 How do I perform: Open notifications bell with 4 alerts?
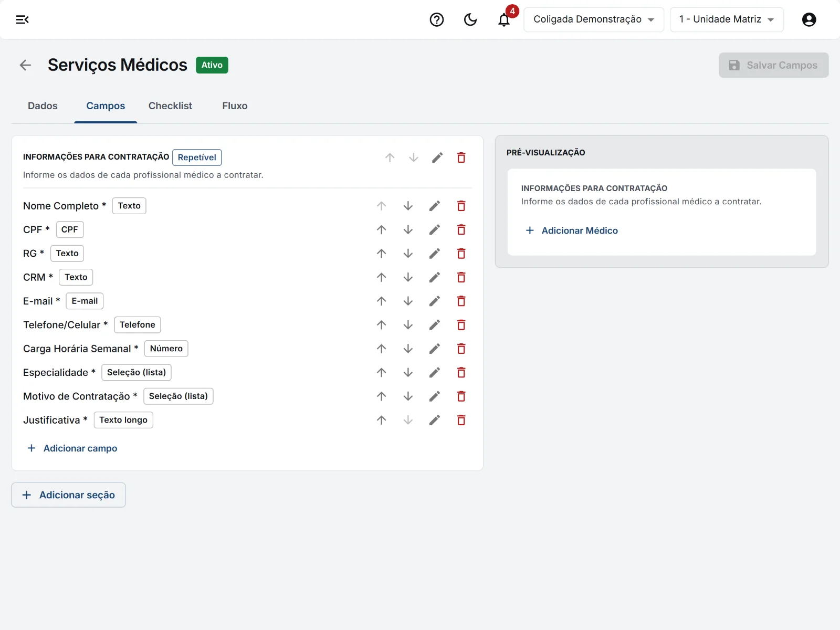pyautogui.click(x=504, y=19)
